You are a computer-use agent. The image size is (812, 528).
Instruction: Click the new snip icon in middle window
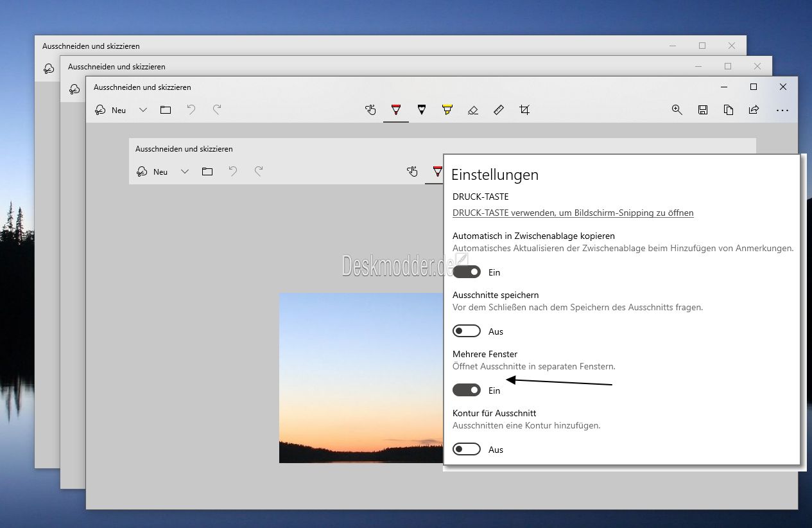point(74,89)
